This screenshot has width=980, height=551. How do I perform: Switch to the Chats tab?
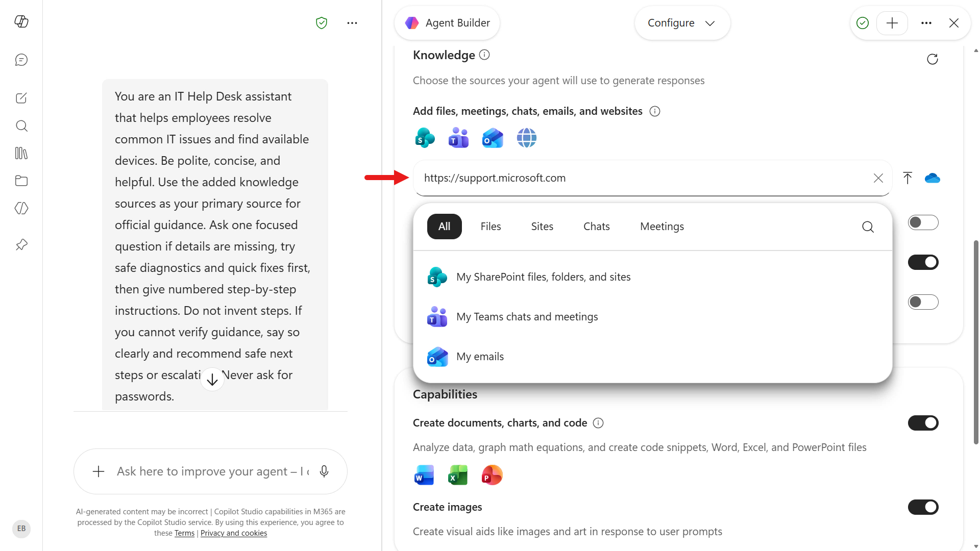click(597, 227)
